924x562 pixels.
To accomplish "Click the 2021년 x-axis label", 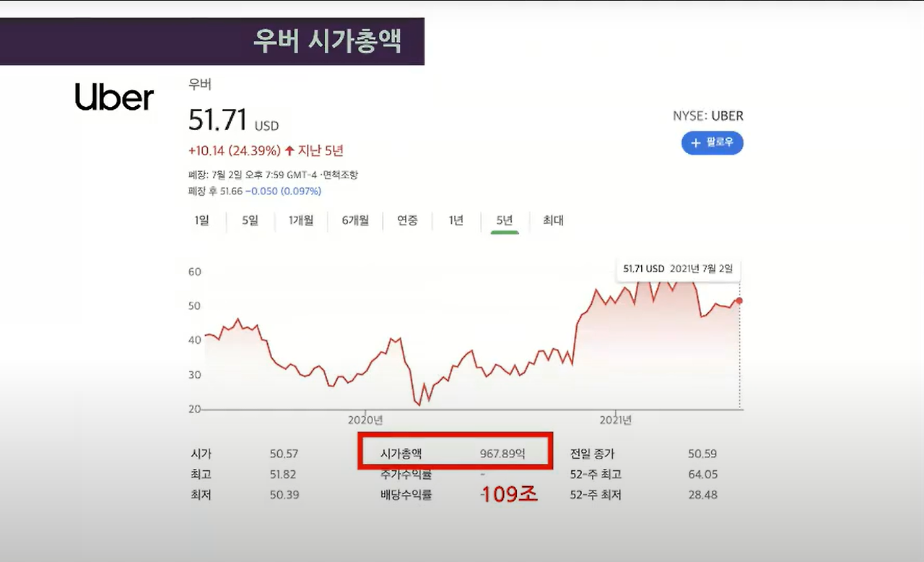I will pyautogui.click(x=616, y=420).
